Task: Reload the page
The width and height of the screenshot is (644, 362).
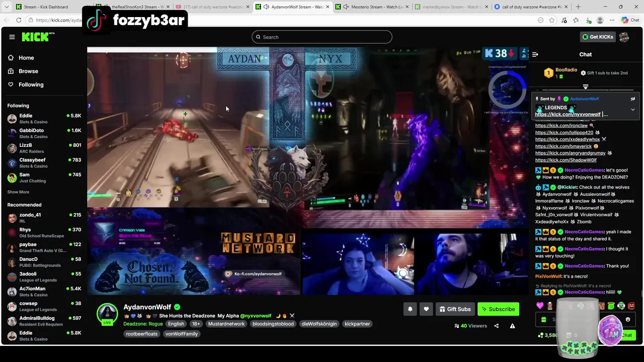Action: click(19, 20)
